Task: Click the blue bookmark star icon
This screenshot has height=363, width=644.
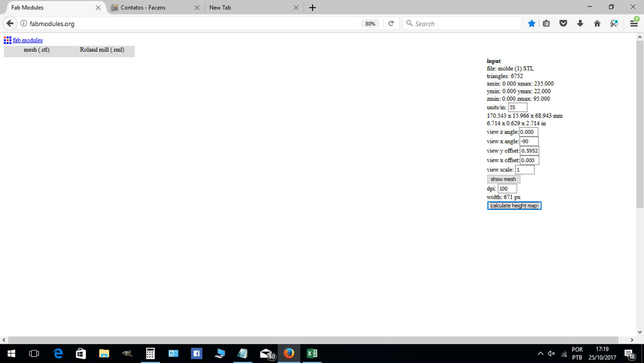Action: 531,23
